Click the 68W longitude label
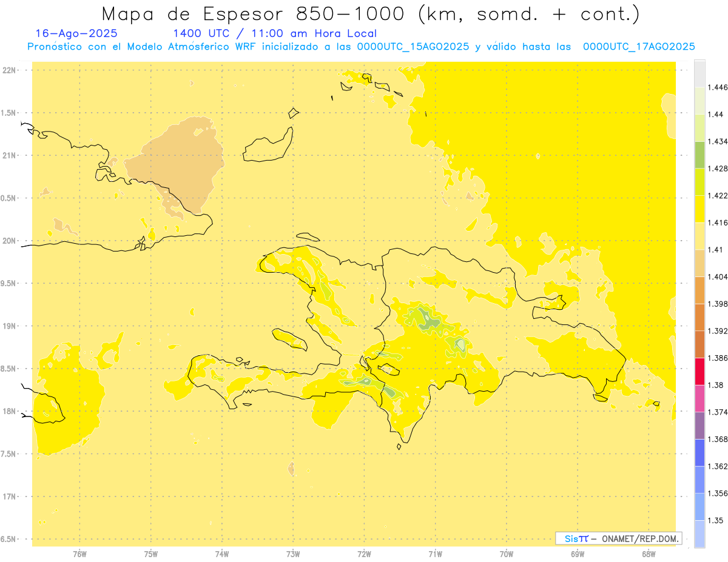Image resolution: width=728 pixels, height=562 pixels. 649,554
